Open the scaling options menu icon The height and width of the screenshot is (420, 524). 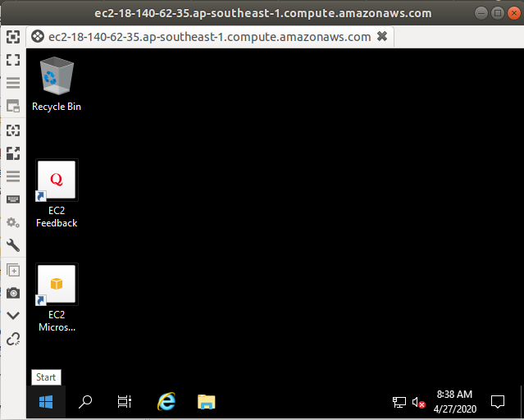13,176
